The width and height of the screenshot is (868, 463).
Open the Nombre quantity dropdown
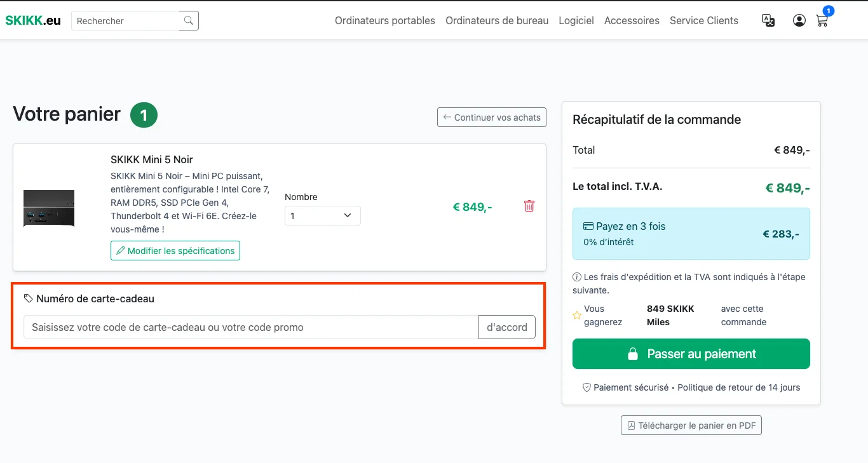(x=322, y=215)
